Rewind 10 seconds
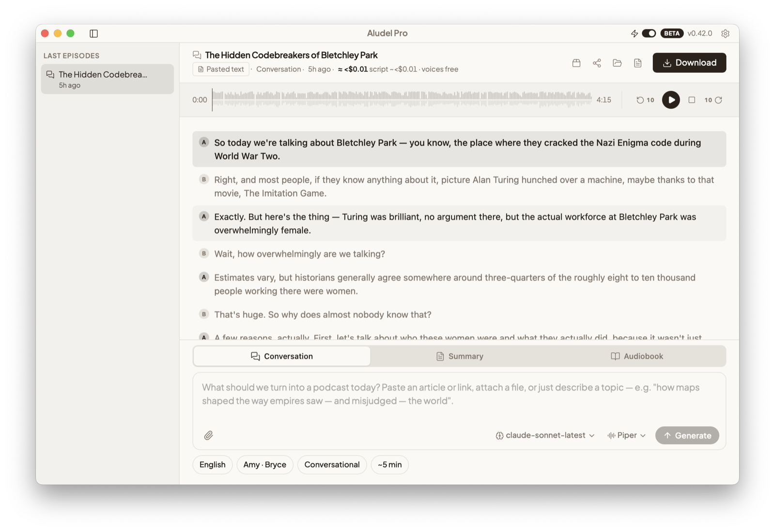Viewport: 775px width, 532px height. tap(645, 100)
